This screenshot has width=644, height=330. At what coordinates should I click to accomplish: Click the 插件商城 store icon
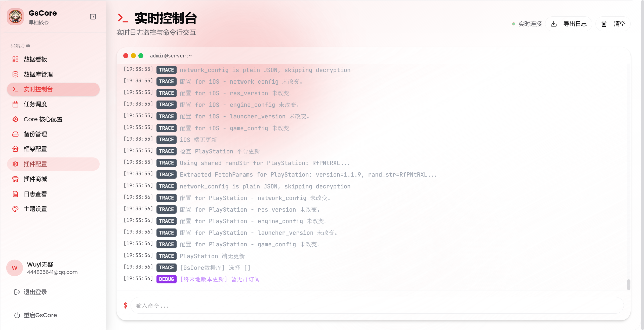tap(15, 179)
